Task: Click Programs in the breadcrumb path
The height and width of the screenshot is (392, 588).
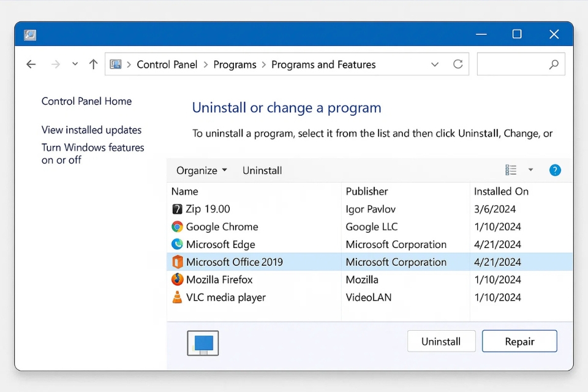Action: (x=235, y=64)
